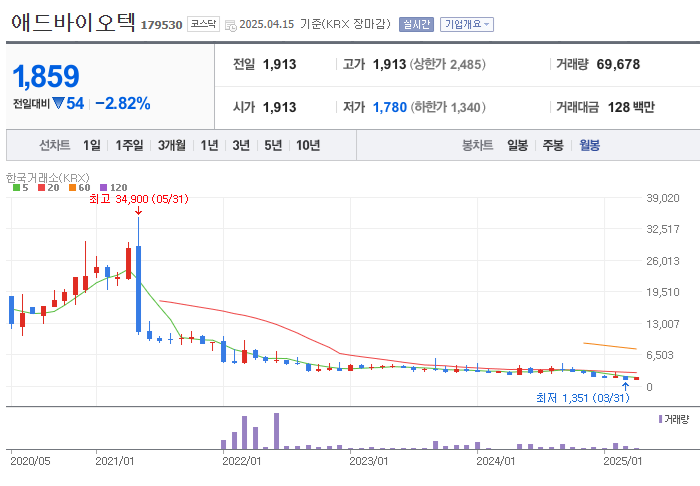
Task: Click the stock name 애드바이오텍
Action: point(73,22)
